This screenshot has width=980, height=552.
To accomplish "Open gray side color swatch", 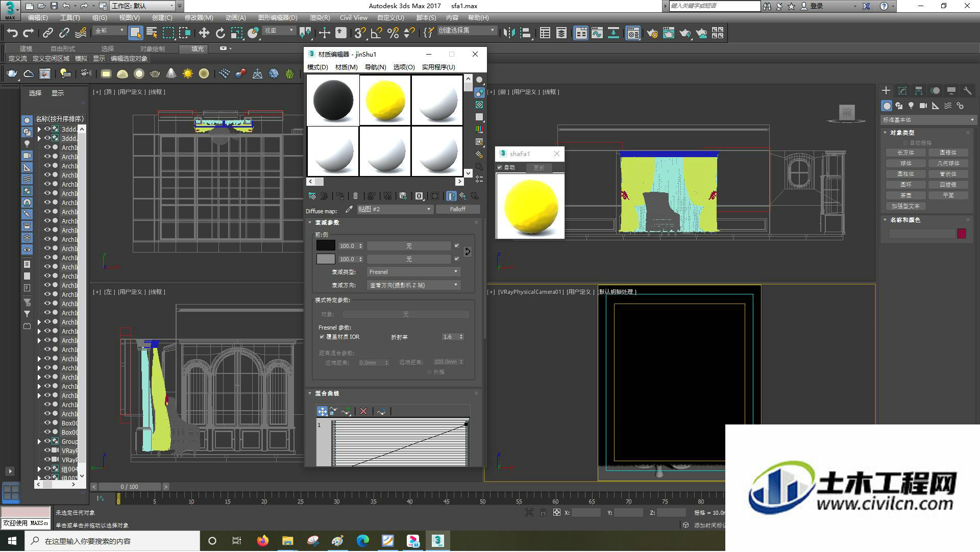I will tap(326, 259).
